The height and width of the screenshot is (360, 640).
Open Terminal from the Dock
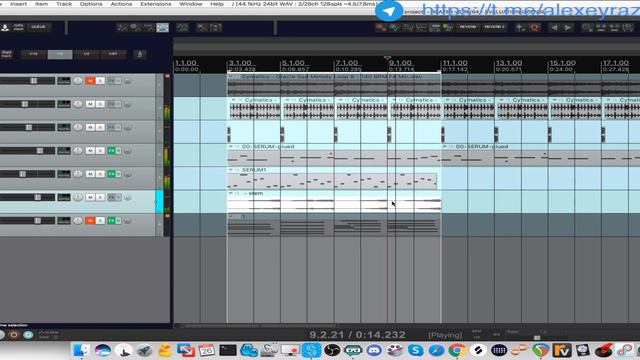pos(228,350)
